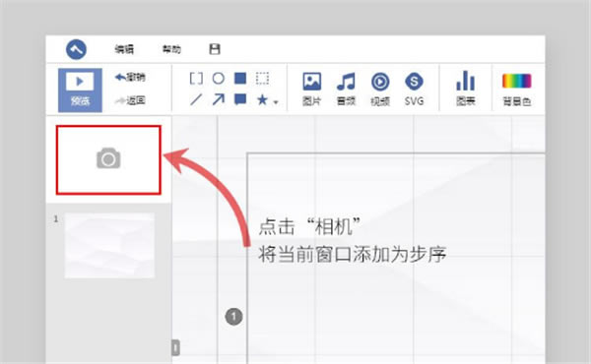Viewport: 591px width, 364px height.
Task: Click the undo (撤销) button
Action: 130,77
